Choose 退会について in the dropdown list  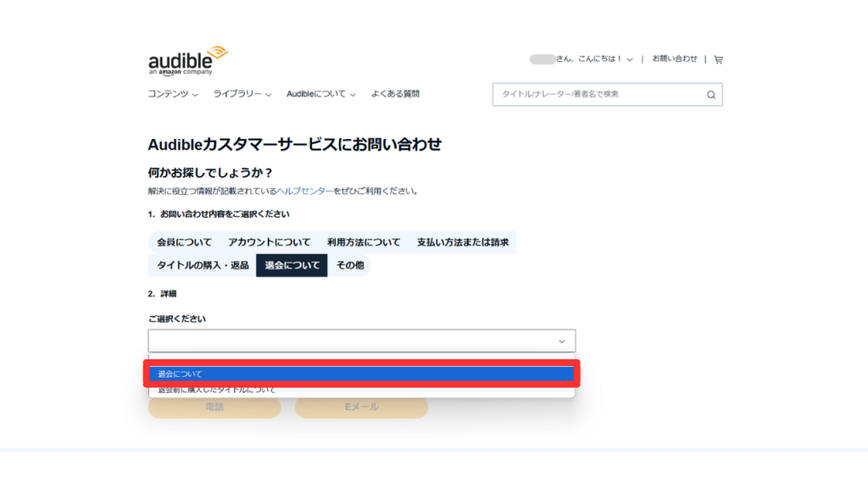361,374
